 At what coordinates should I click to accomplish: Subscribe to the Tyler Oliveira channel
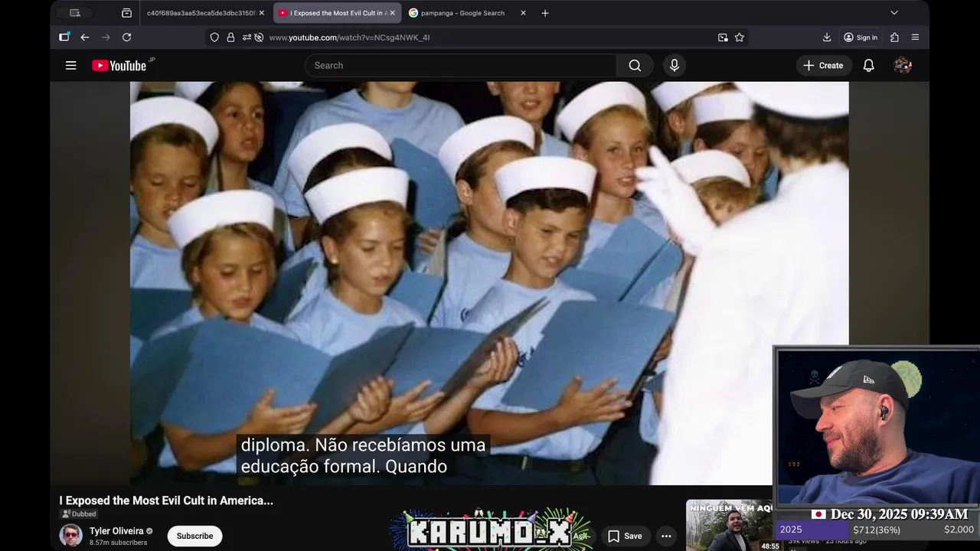194,536
